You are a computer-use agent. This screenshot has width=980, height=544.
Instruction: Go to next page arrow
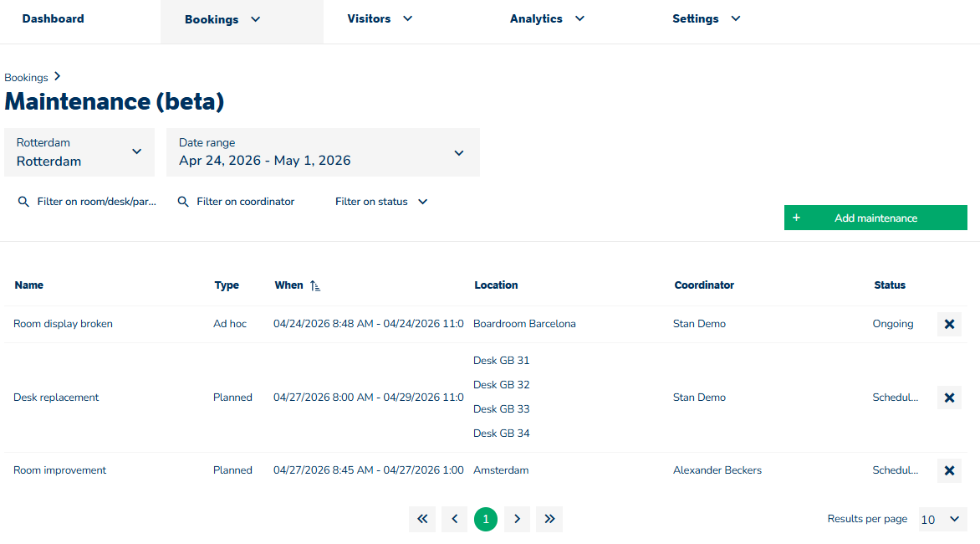coord(518,519)
